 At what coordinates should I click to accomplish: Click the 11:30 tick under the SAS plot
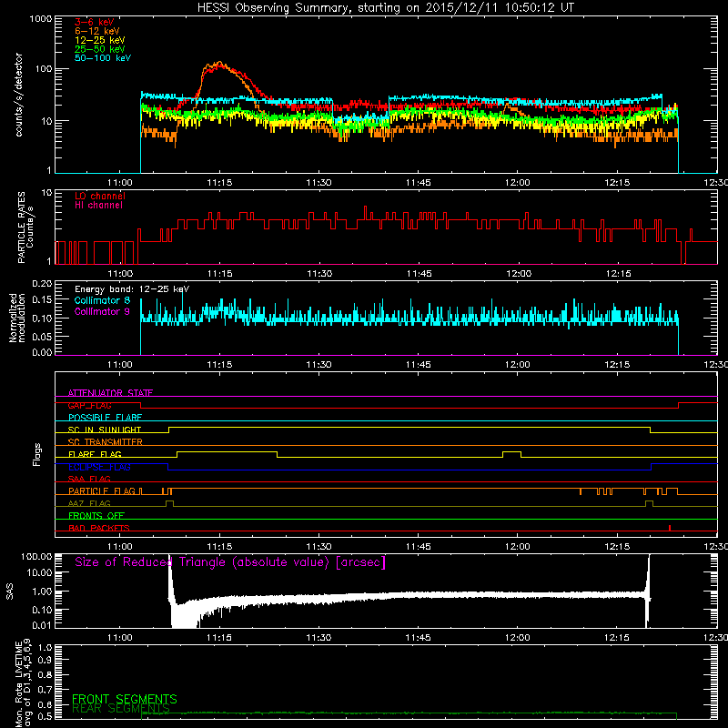pos(318,638)
